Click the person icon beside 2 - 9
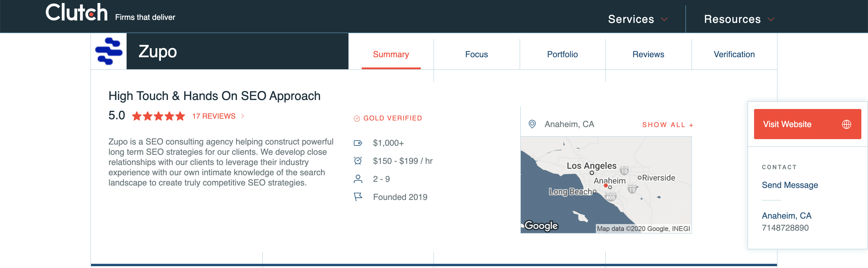The height and width of the screenshot is (268, 868). click(x=358, y=179)
